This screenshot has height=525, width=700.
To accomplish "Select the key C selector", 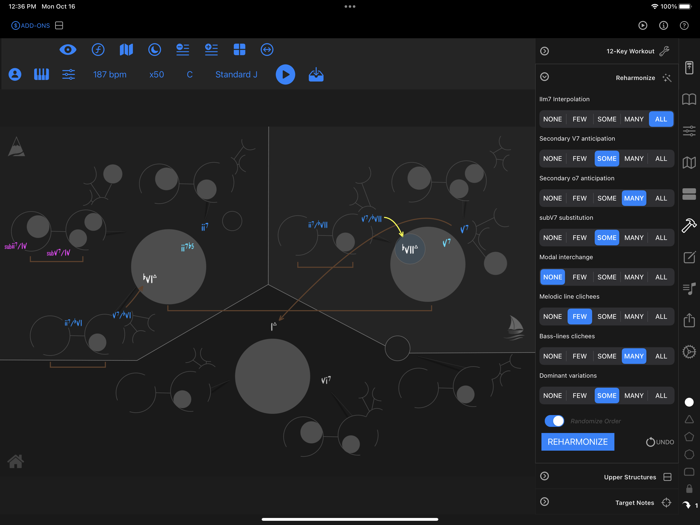I will pyautogui.click(x=190, y=75).
